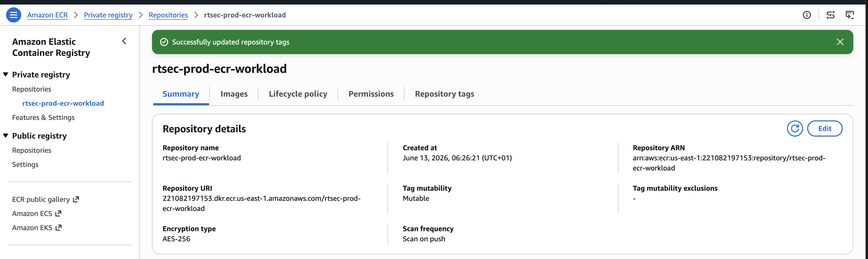868x259 pixels.
Task: Open Amazon ECS external link
Action: click(x=37, y=213)
